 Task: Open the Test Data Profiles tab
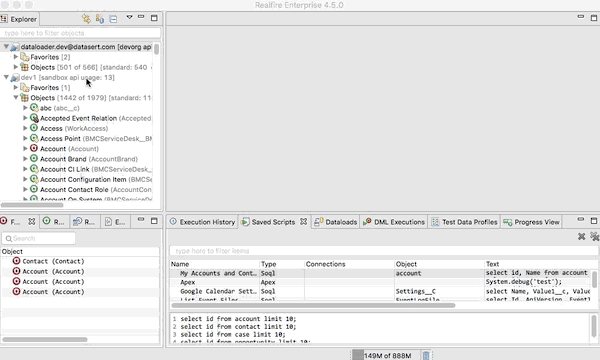[x=465, y=222]
